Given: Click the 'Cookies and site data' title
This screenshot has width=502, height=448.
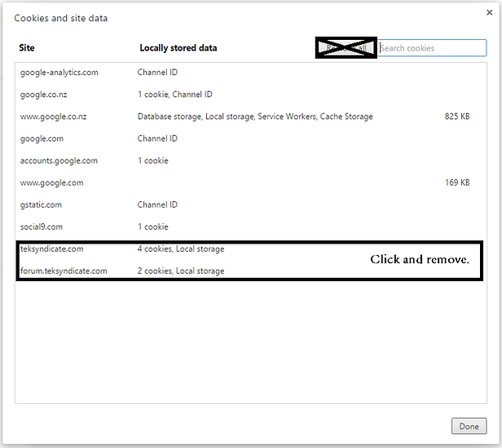Looking at the screenshot, I should (60, 18).
